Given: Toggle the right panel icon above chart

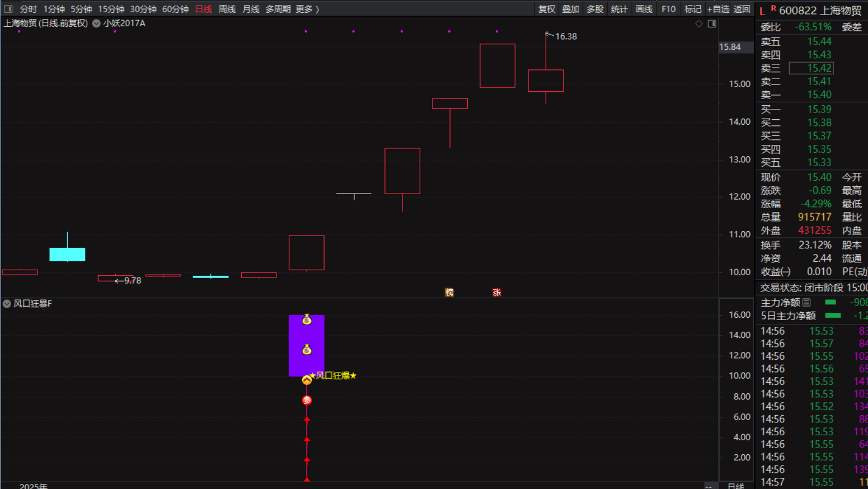Looking at the screenshot, I should pos(712,23).
